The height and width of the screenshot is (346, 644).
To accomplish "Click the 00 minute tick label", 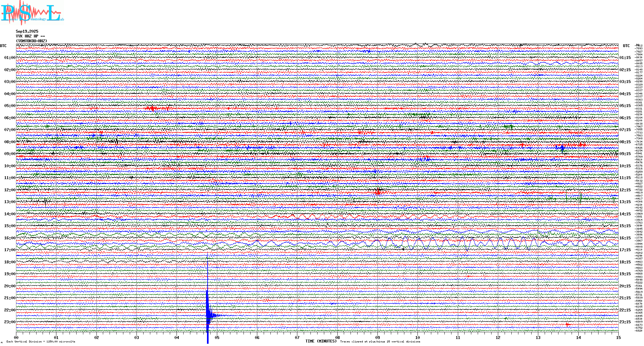I will coord(16,338).
